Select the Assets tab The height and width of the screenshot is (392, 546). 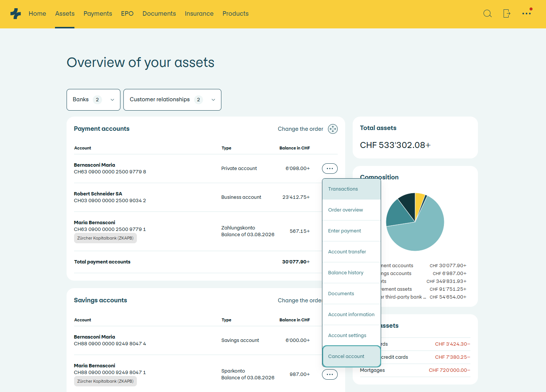[65, 14]
